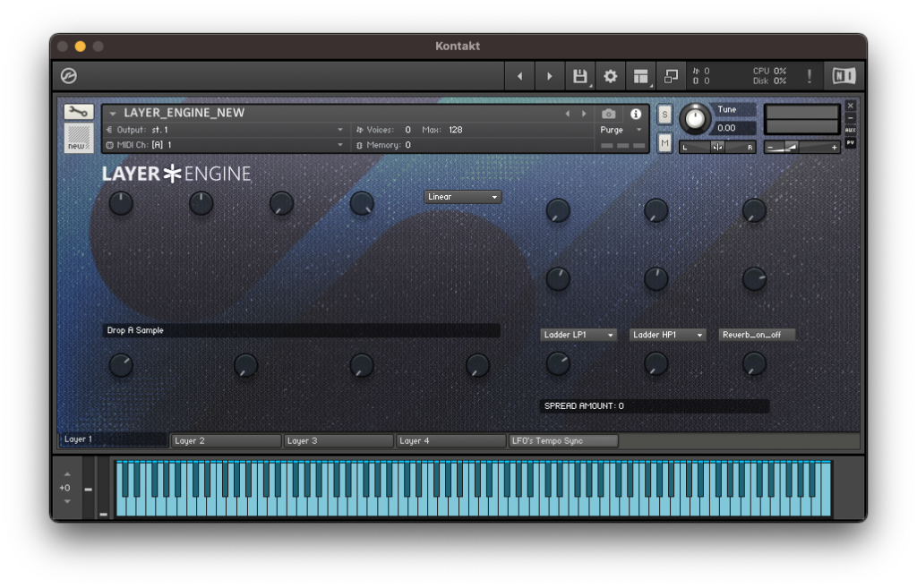917x588 pixels.
Task: Open the Ladder LP1 filter dropdown
Action: click(578, 335)
